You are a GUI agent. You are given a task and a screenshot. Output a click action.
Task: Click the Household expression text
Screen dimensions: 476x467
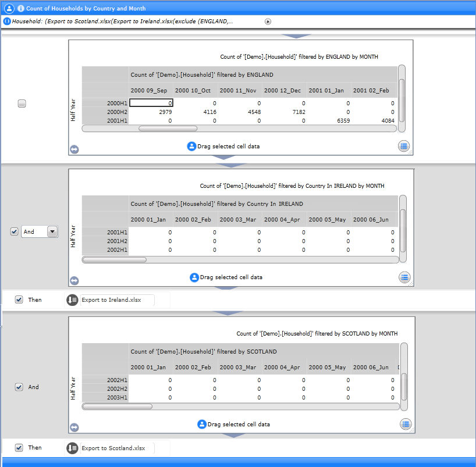122,22
